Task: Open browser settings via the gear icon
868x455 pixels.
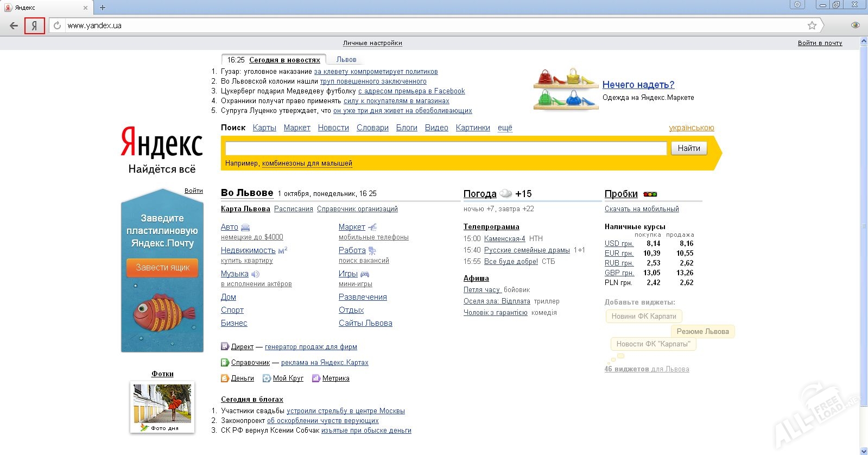Action: (x=797, y=5)
